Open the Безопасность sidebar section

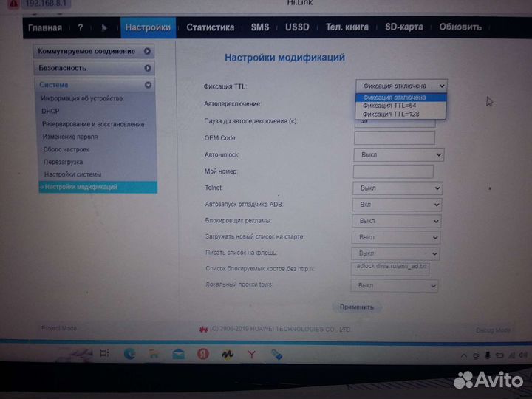pos(94,68)
